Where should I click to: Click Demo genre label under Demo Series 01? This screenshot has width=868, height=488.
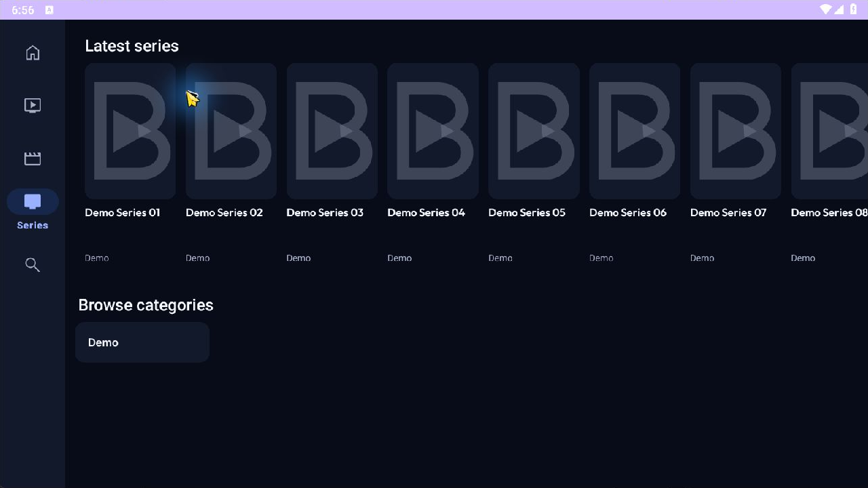click(x=97, y=258)
